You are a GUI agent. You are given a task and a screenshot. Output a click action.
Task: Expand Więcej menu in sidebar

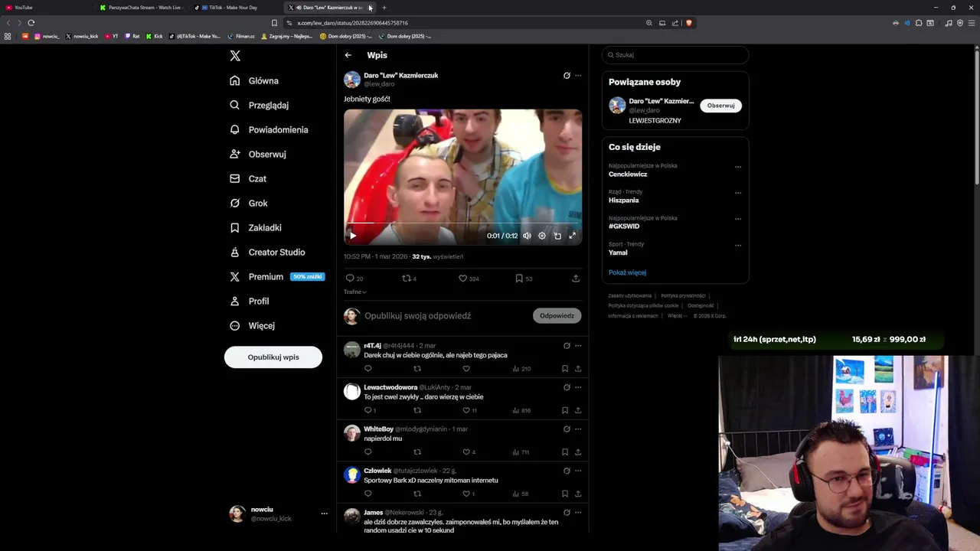coord(252,325)
